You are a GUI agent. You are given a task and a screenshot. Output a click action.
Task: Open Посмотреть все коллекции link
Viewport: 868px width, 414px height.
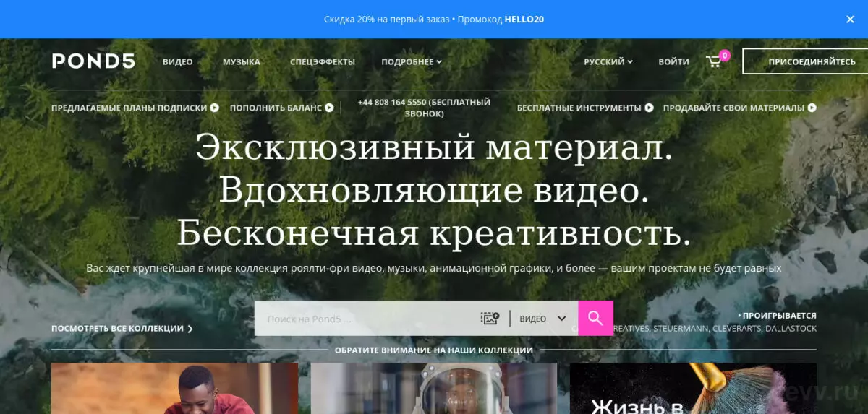point(122,329)
